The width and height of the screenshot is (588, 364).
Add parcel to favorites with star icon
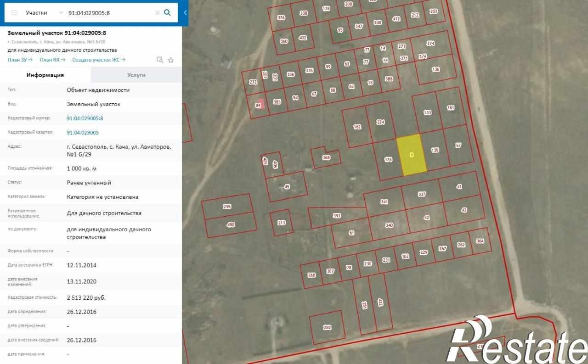tap(171, 60)
